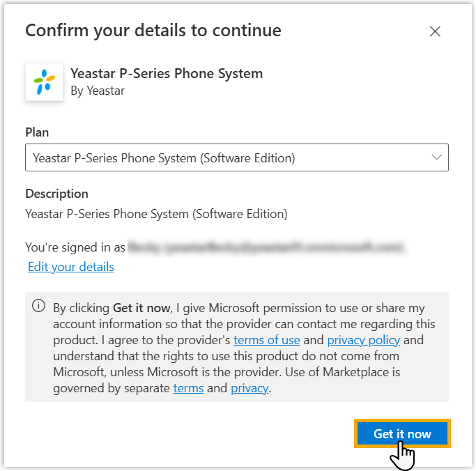Expand the Plan dropdown chevron arrow
Screen dimensions: 476x471
pos(437,157)
